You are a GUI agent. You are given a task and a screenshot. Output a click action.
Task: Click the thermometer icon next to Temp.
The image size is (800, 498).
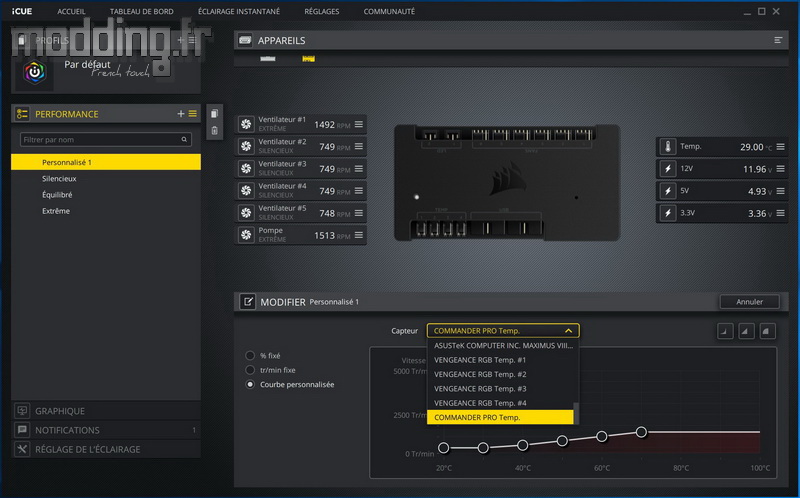pyautogui.click(x=667, y=147)
